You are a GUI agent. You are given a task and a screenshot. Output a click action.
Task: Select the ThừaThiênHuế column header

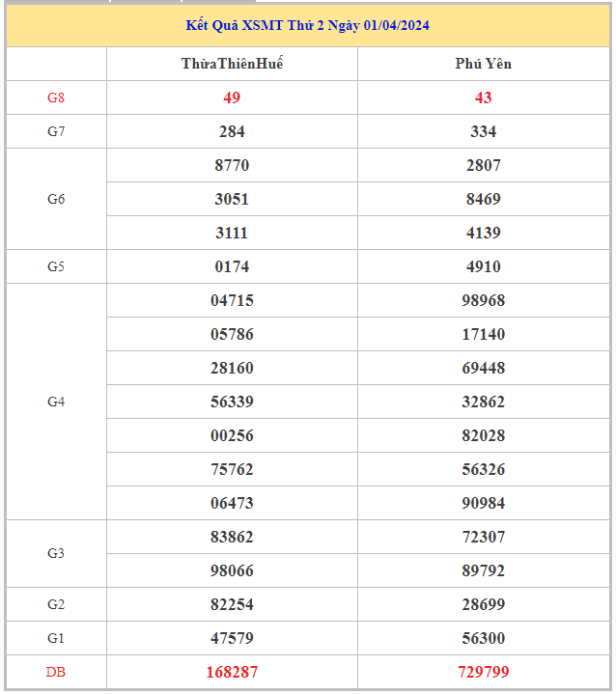pos(232,64)
